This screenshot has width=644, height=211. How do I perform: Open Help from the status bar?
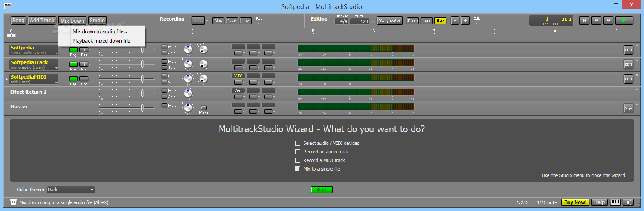600,202
